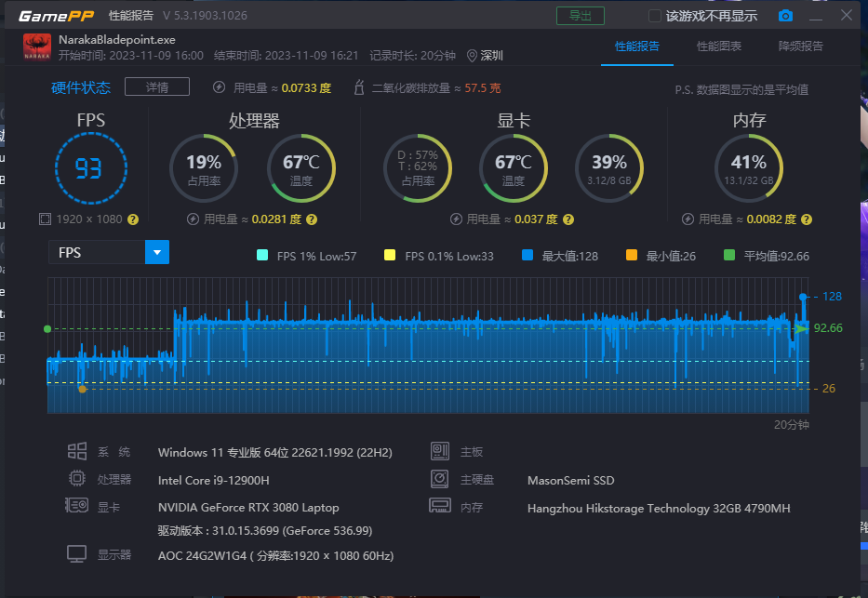Click the FPS 0.1% Low yellow legend swatch
This screenshot has height=598, width=868.
pos(390,255)
